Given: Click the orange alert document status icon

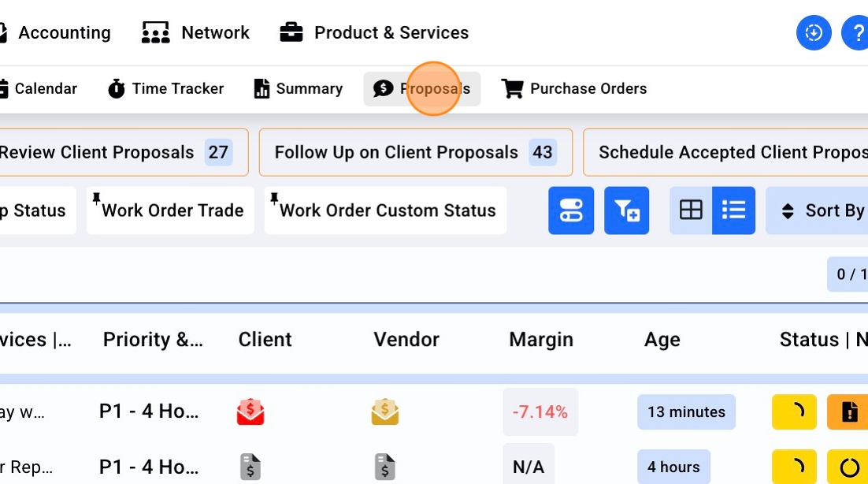Looking at the screenshot, I should pos(849,412).
